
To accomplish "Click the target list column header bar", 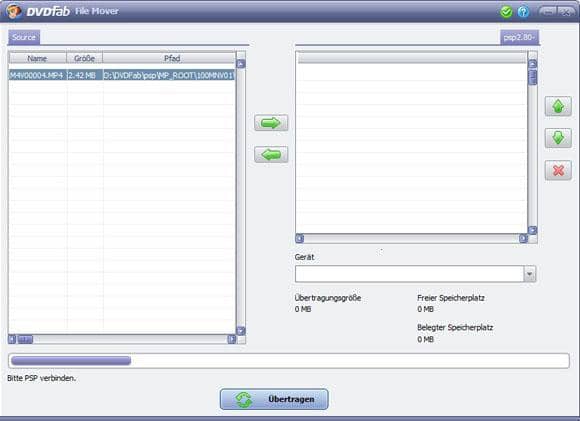I will [412, 58].
